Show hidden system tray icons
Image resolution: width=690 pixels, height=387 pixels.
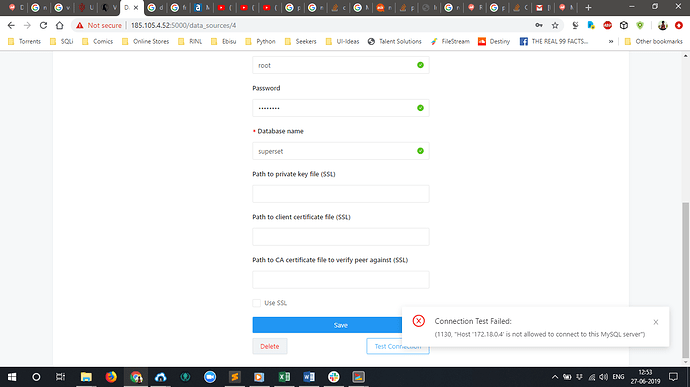[555, 377]
